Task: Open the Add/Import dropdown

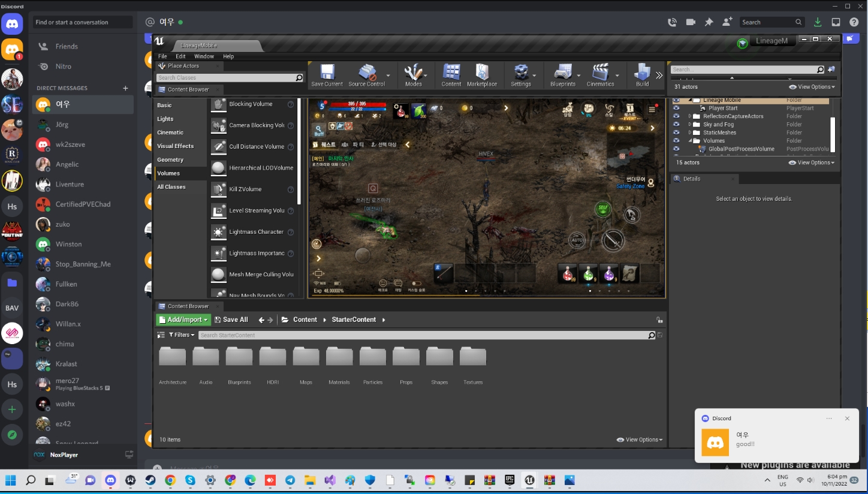Action: tap(183, 320)
